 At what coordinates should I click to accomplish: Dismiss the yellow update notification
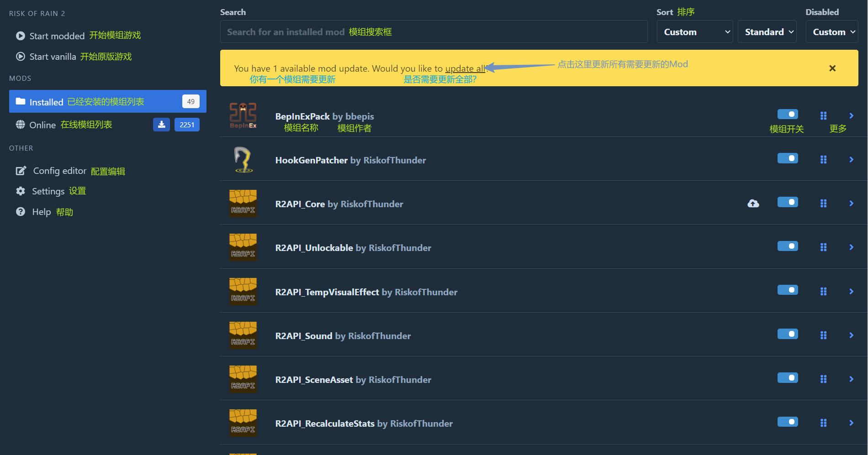pos(832,68)
